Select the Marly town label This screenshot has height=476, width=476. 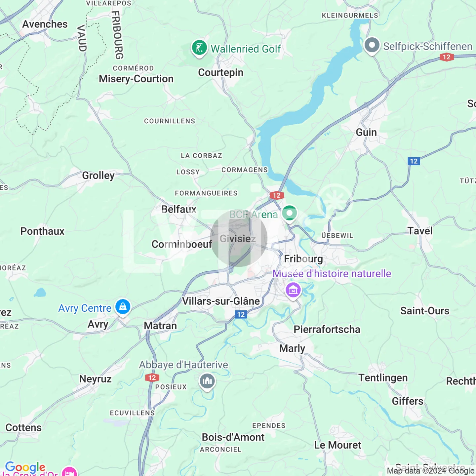pos(292,348)
